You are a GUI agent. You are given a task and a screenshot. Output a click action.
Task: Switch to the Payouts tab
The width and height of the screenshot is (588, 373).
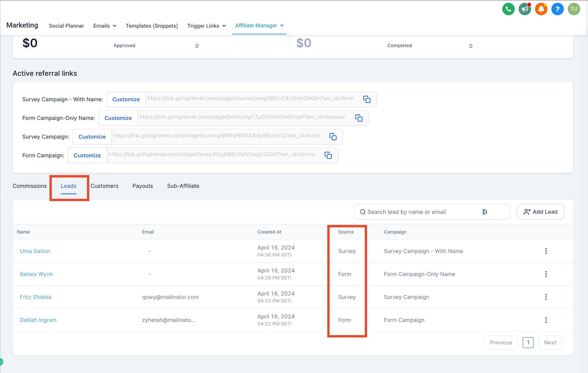[x=143, y=186]
